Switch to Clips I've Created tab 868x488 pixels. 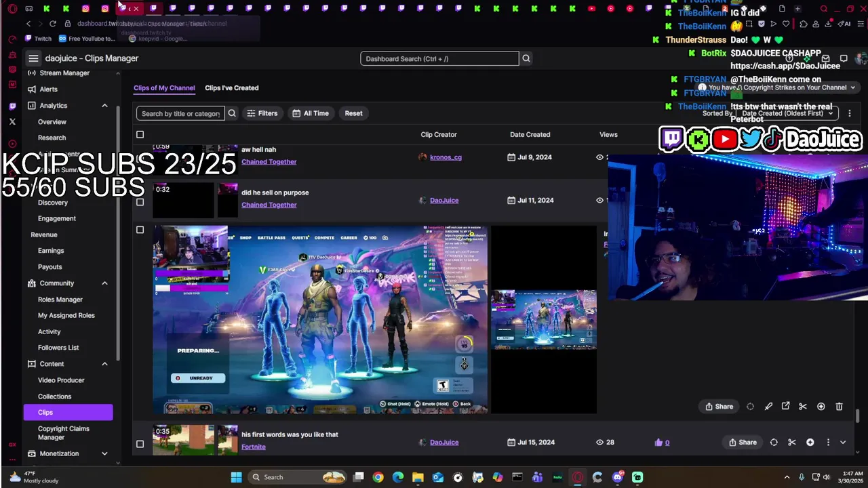pos(232,88)
